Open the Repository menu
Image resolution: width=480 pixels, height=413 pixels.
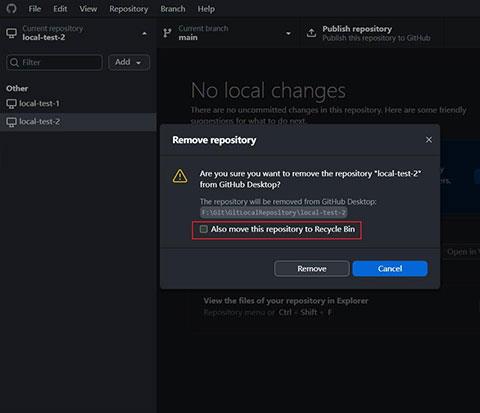click(x=129, y=9)
